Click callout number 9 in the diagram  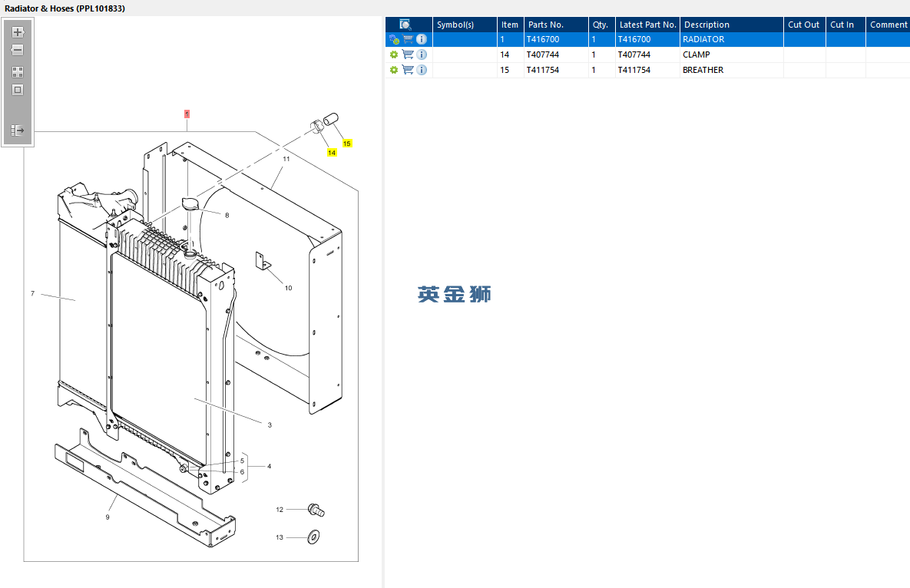coord(108,517)
